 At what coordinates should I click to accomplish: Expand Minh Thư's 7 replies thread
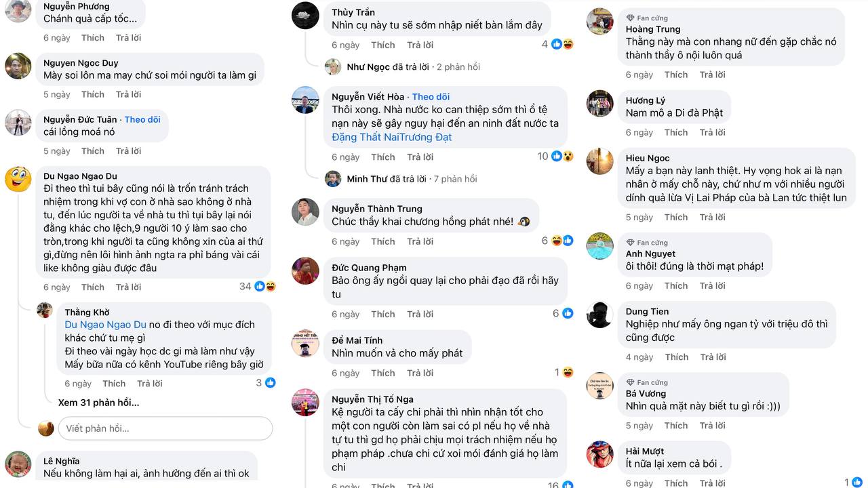tap(412, 179)
